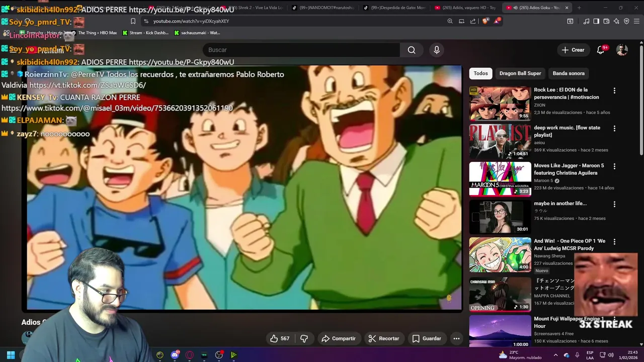Open 'deep work music' playlist thumbnail

coord(500,141)
